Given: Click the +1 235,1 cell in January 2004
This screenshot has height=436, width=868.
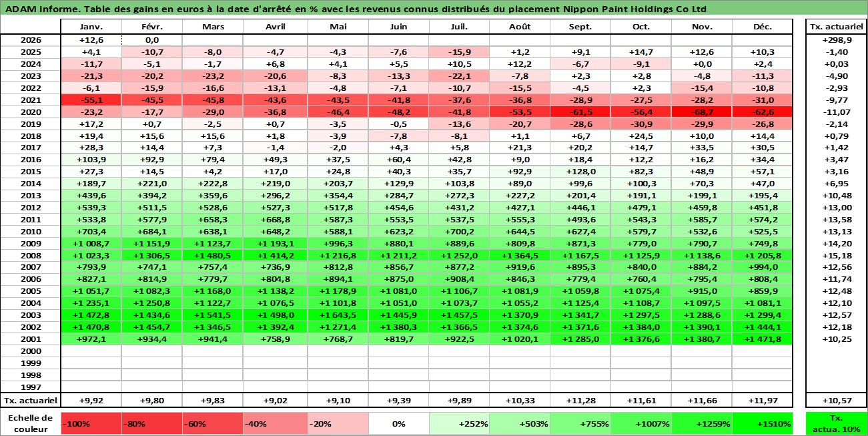Looking at the screenshot, I should pos(91,302).
